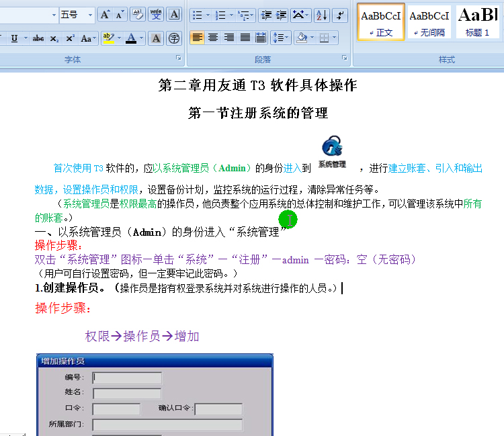This screenshot has width=504, height=436.
Task: Open the Asian Layout tool
Action: pyautogui.click(x=298, y=15)
